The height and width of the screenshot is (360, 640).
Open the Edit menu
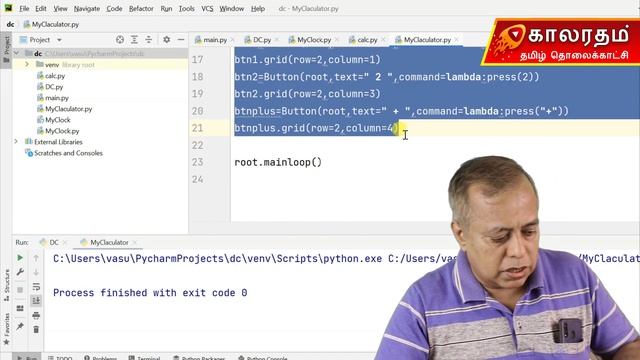point(41,8)
